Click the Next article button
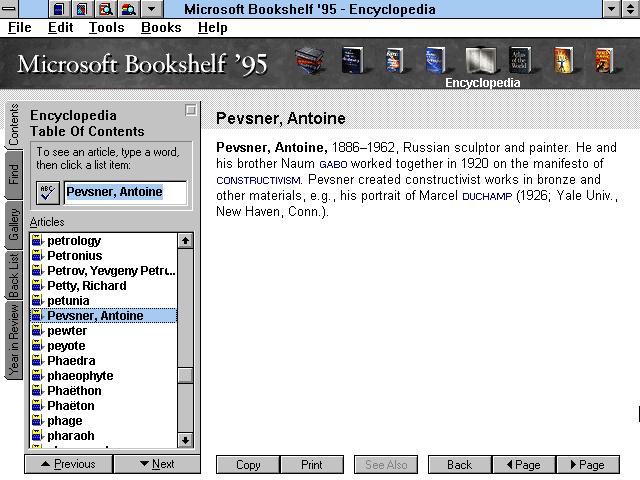Screen dimensions: 640x480 pos(157,464)
